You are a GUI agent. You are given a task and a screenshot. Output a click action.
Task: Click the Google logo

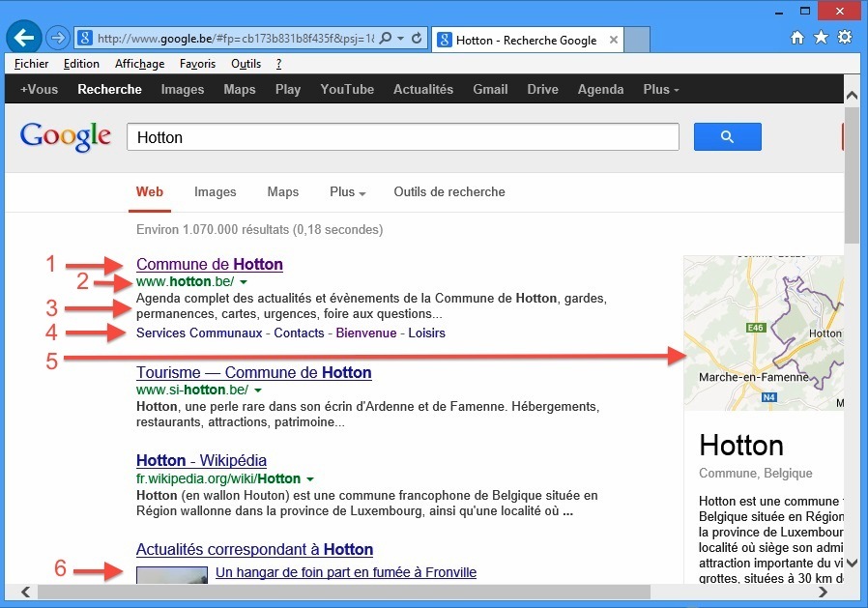(66, 136)
